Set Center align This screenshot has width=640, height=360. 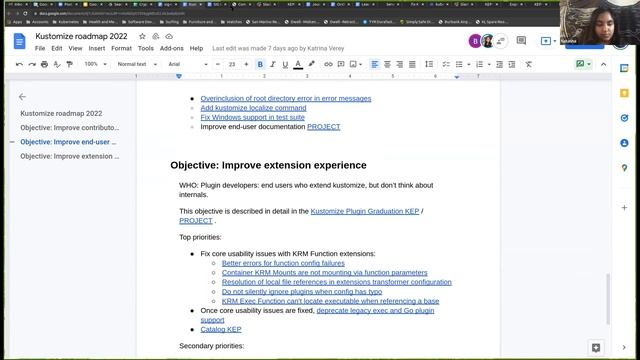[387, 64]
